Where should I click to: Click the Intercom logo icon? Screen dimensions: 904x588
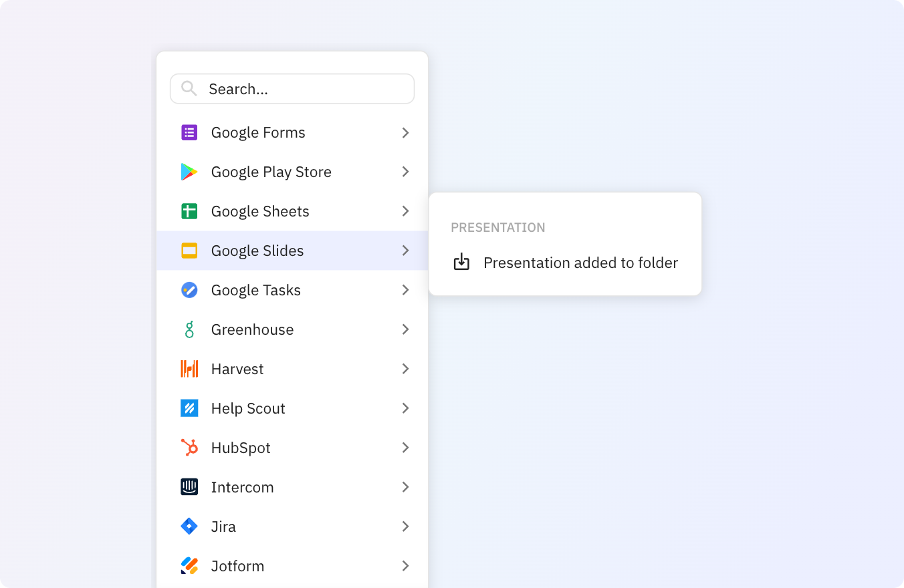point(189,487)
